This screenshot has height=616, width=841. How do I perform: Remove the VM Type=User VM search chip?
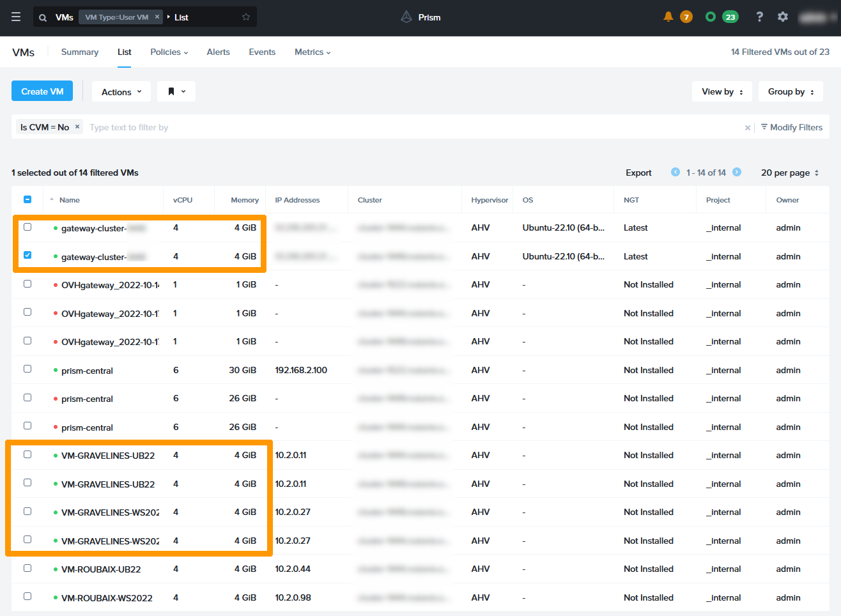pos(157,17)
